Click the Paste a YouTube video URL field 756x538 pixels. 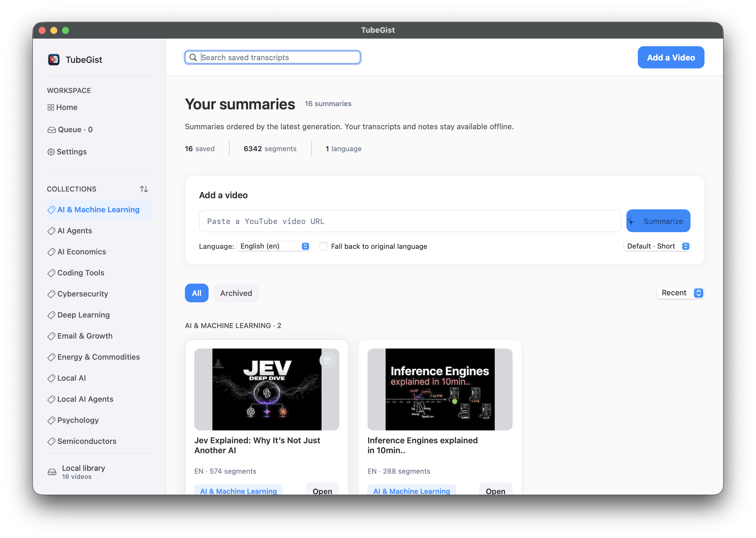point(410,221)
